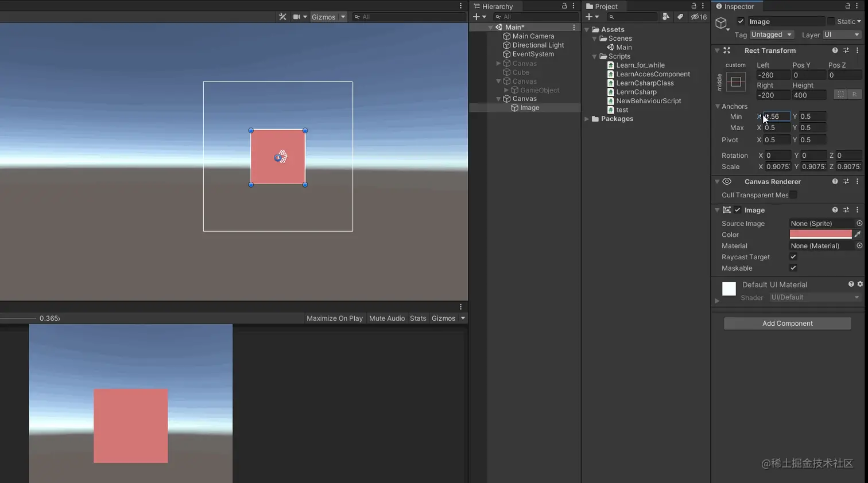Select the NewBehaviourScript script

649,101
